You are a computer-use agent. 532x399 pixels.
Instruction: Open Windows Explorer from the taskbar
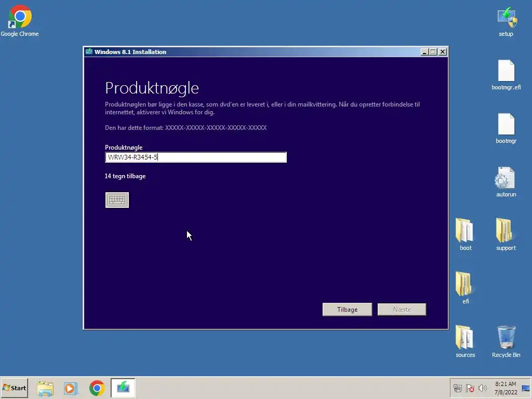click(x=45, y=388)
